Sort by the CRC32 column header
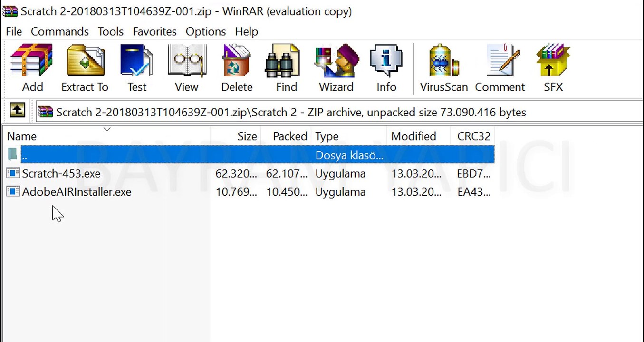The height and width of the screenshot is (342, 644). tap(472, 136)
